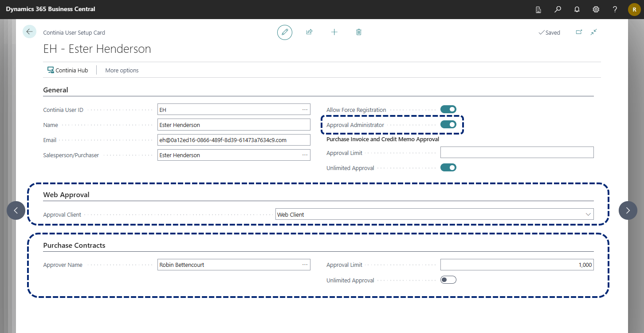Click into the Email field
Screen dimensions: 644x333
234,140
